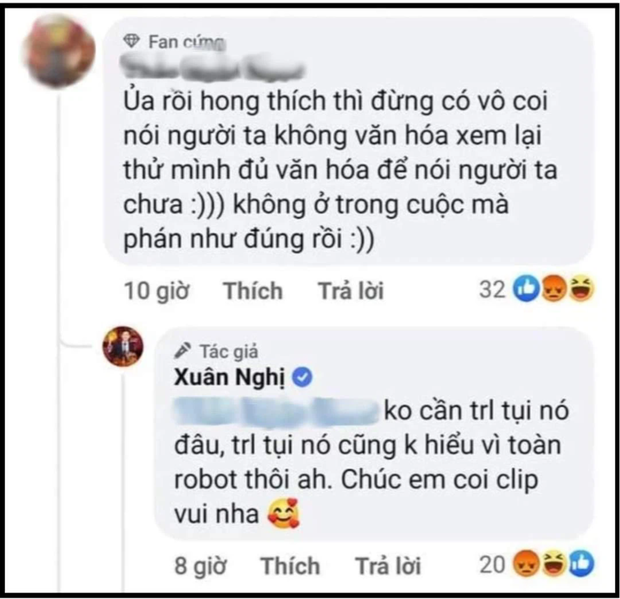Click the blue like reaction icon beside 32
Screen dimensions: 620x599
[x=526, y=288]
